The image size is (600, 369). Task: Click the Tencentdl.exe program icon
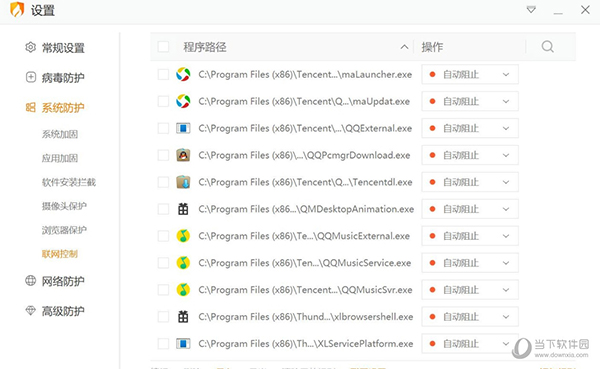tap(183, 182)
